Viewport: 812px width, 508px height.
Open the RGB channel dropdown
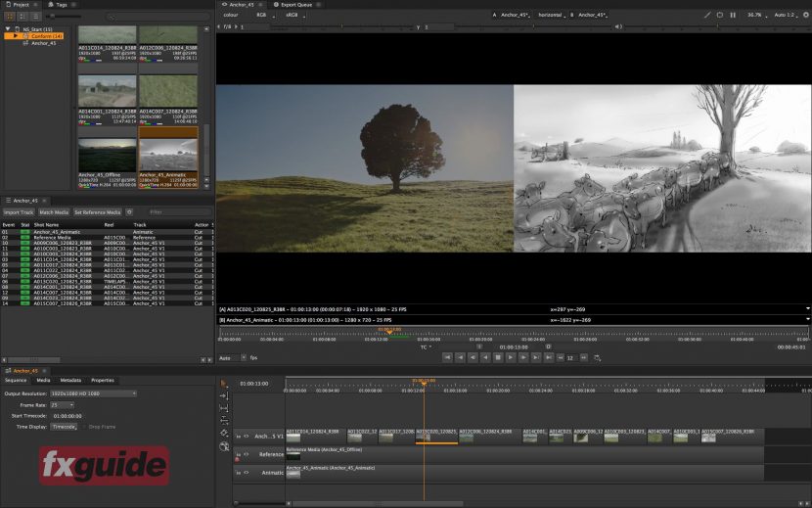tap(264, 15)
